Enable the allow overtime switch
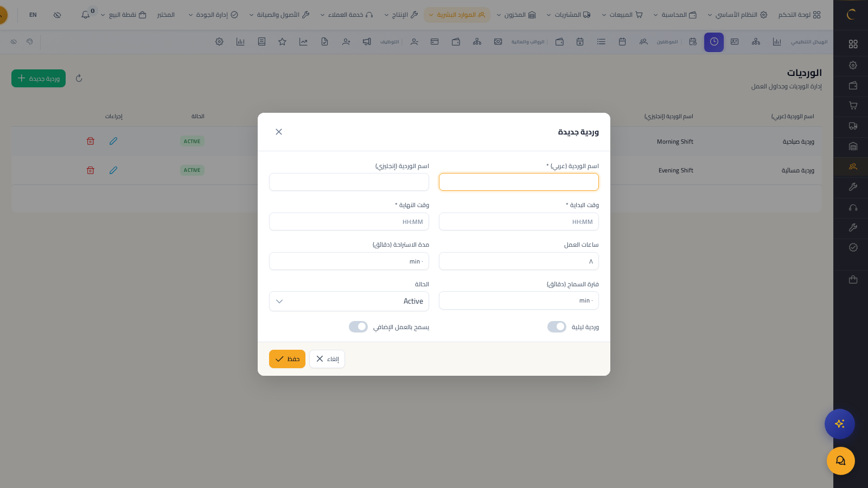 (358, 327)
